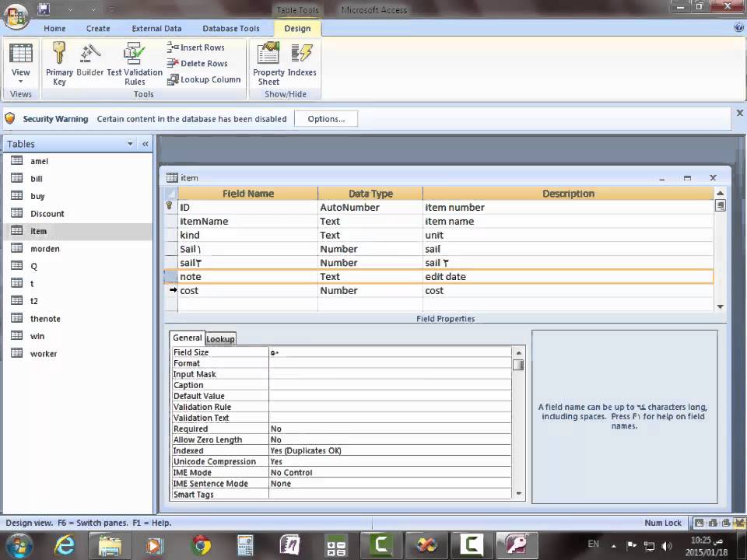Screen dimensions: 747x560
Task: Open the View button dropdown arrow
Action: (20, 82)
